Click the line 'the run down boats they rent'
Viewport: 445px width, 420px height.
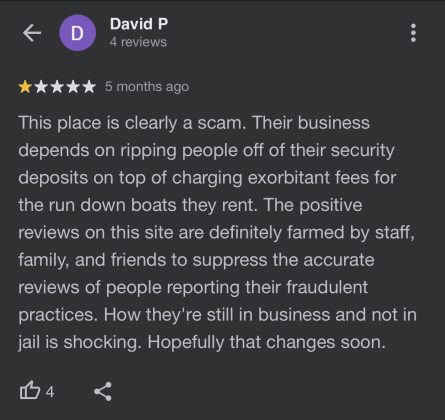(138, 205)
